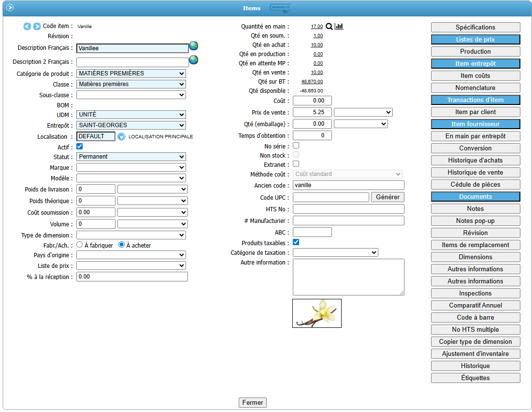The image size is (532, 412).
Task: Expand the Statut dropdown
Action: (131, 157)
